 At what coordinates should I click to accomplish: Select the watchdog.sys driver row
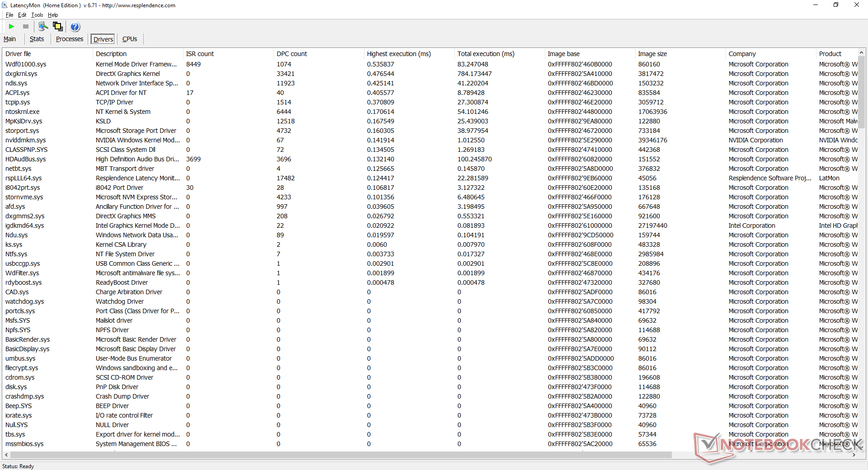pos(430,301)
